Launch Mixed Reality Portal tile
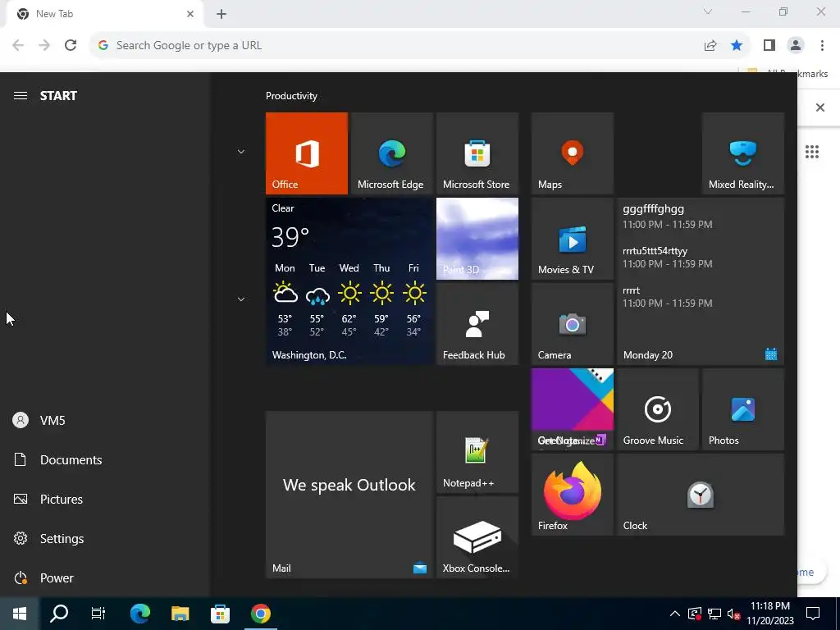 pos(743,153)
